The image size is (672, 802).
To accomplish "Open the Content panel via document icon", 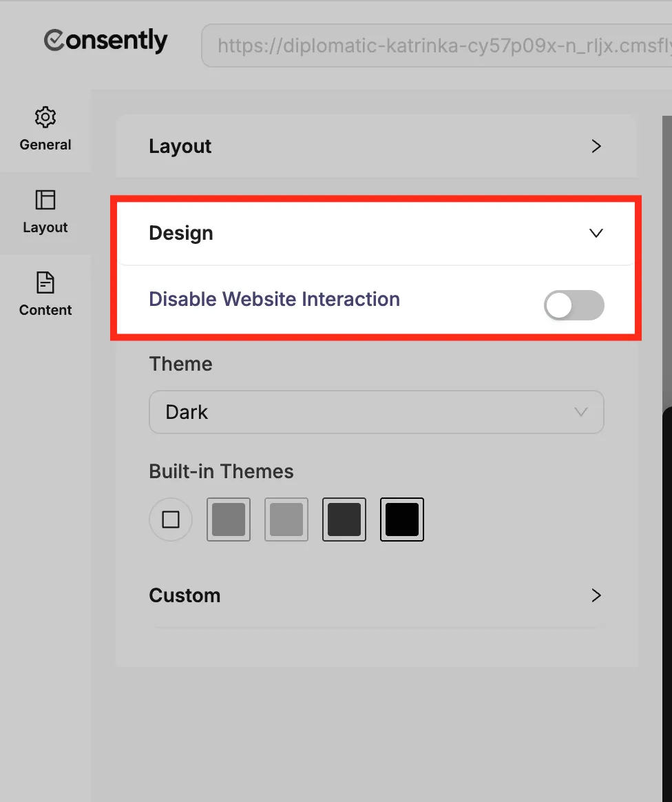I will tap(45, 282).
